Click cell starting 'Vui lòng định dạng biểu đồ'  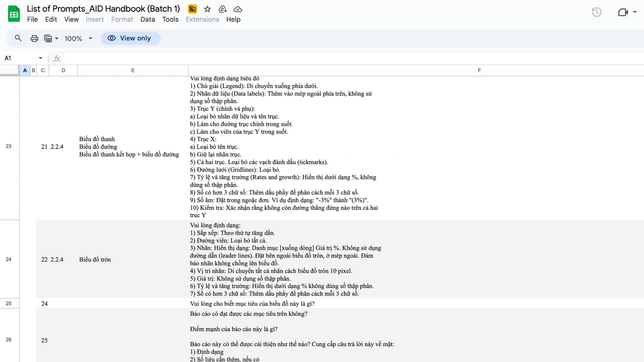coord(416,148)
